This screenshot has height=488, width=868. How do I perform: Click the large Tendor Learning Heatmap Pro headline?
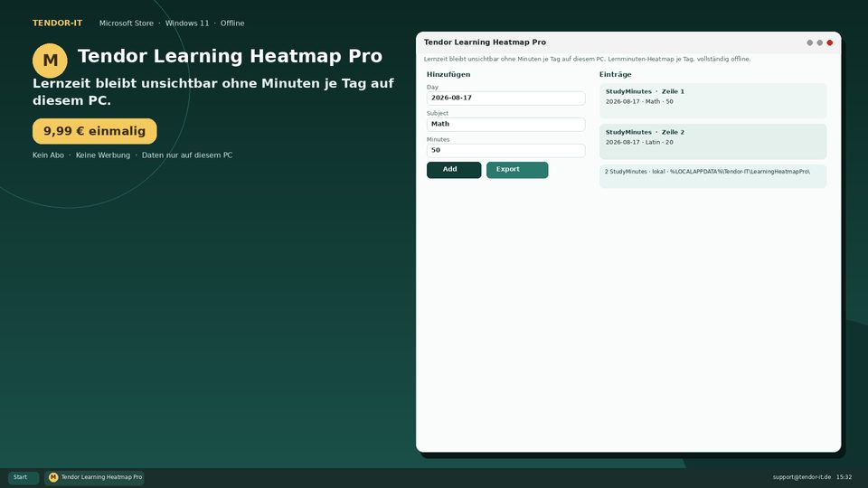pos(230,56)
